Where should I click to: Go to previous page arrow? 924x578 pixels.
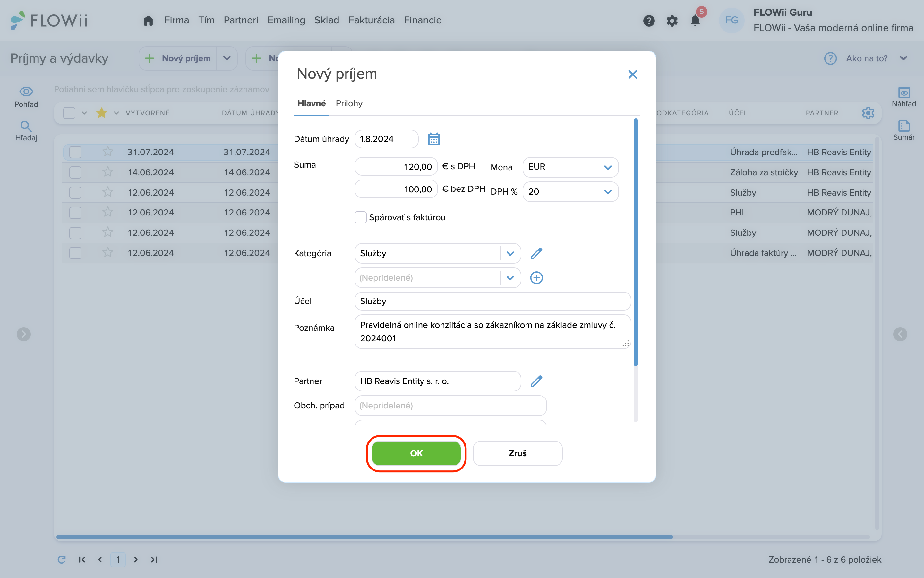pyautogui.click(x=100, y=560)
